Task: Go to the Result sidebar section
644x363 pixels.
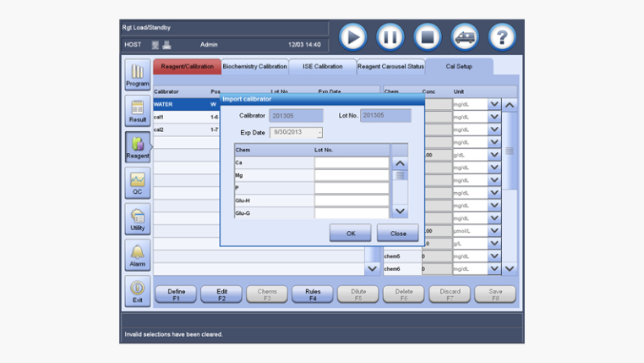Action: (x=137, y=111)
